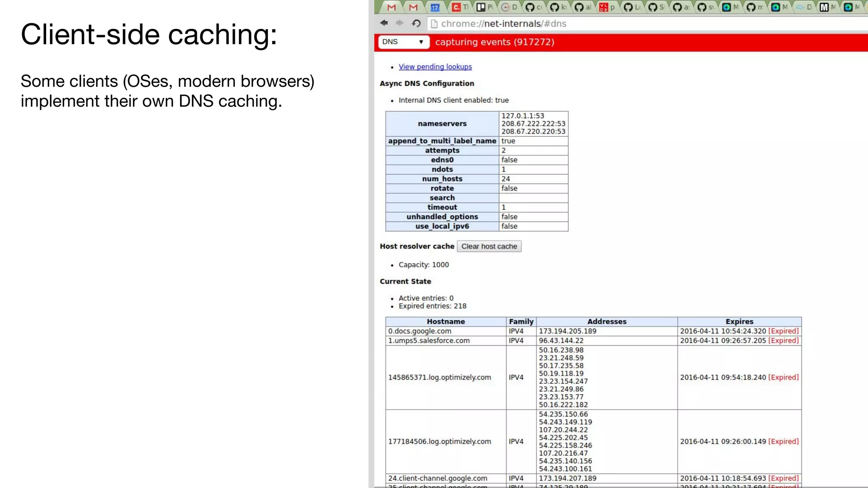Click the 2016-04-11 09:26:57.205 expiry cell

[740, 341]
